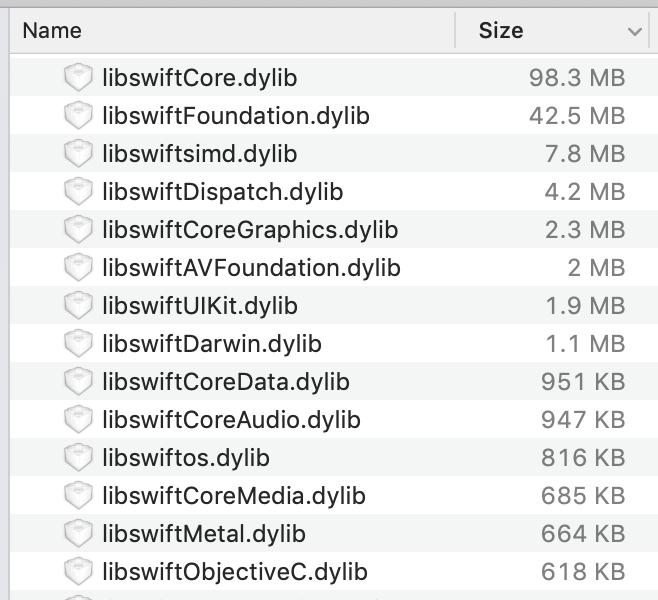Click the libswiftMetal.dylib file icon
This screenshot has height=600, width=658.
[x=78, y=534]
